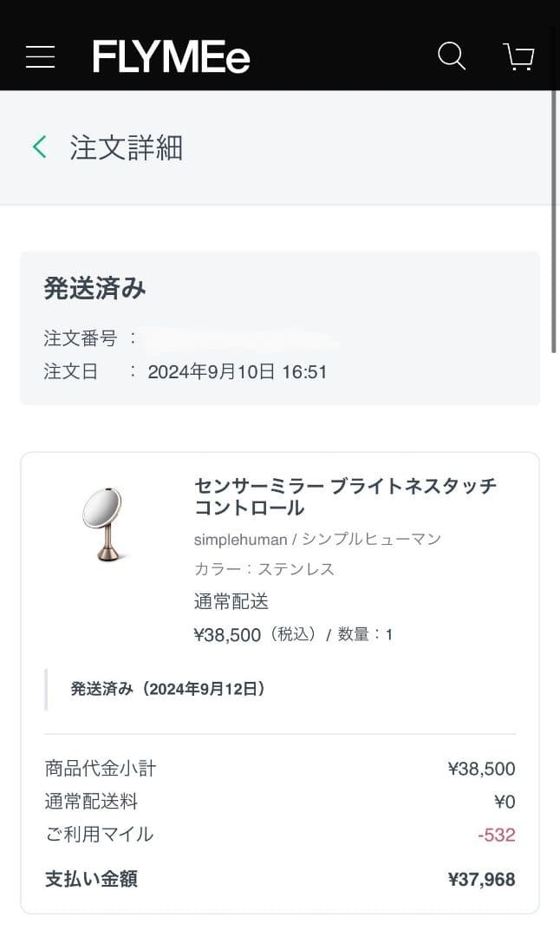Tap the search icon to open search
Image resolution: width=560 pixels, height=937 pixels.
[452, 56]
